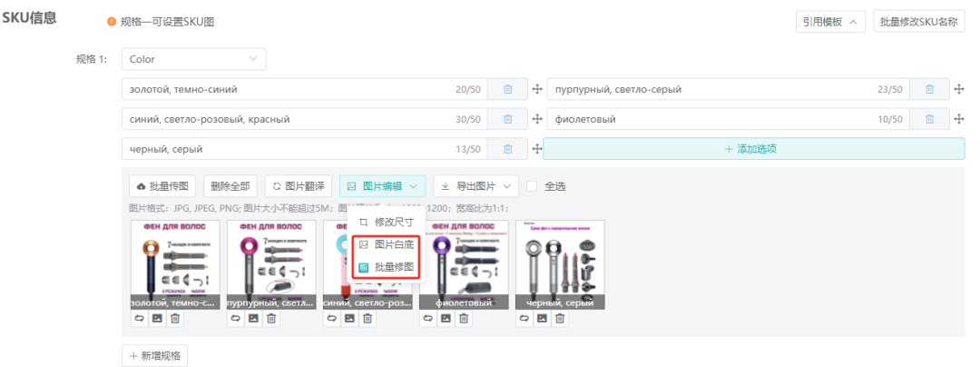Click the orange warning icon beside 规格—可设置SKU图
980x367 pixels.
coord(112,22)
